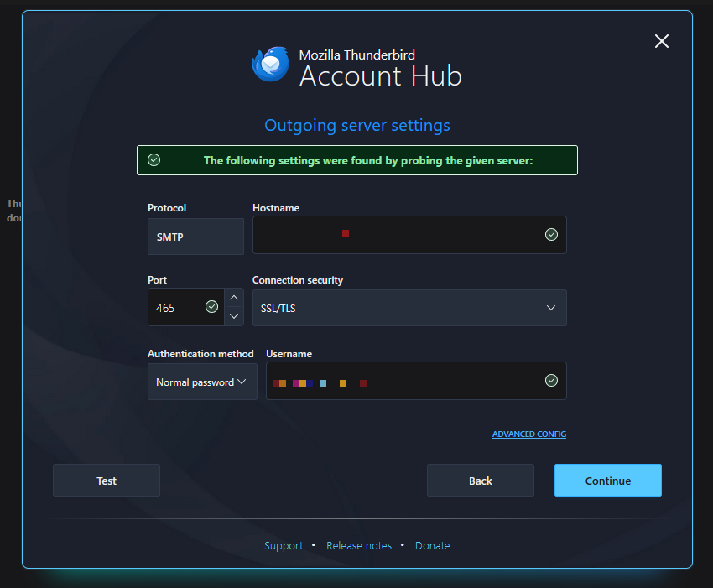Click the SMTP protocol field
Screen dimensions: 713x588
point(195,237)
